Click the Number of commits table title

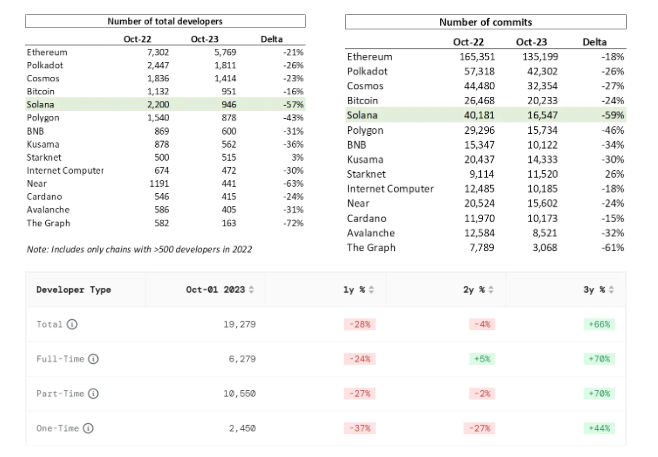(485, 22)
